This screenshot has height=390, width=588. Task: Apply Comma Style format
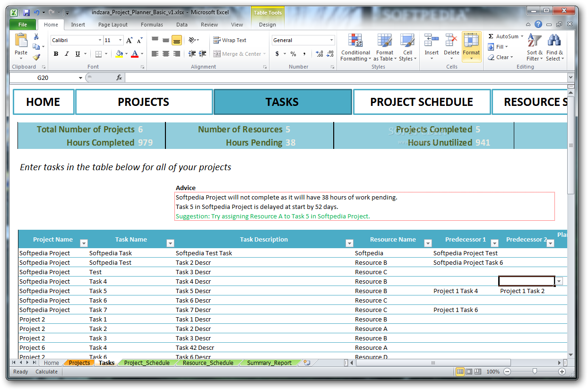point(304,54)
